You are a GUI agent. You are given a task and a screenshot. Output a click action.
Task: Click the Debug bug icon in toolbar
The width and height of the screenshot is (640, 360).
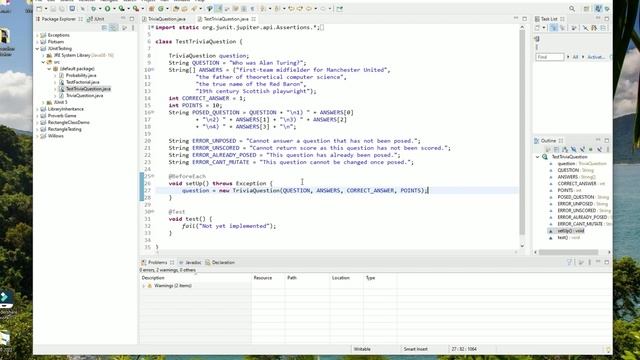pyautogui.click(x=93, y=8)
